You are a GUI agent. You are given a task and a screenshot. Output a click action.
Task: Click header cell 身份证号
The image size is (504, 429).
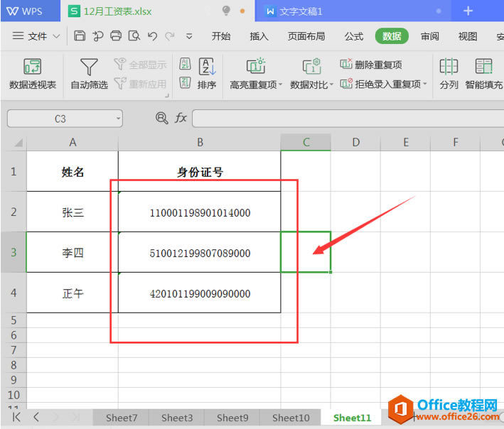tap(200, 172)
